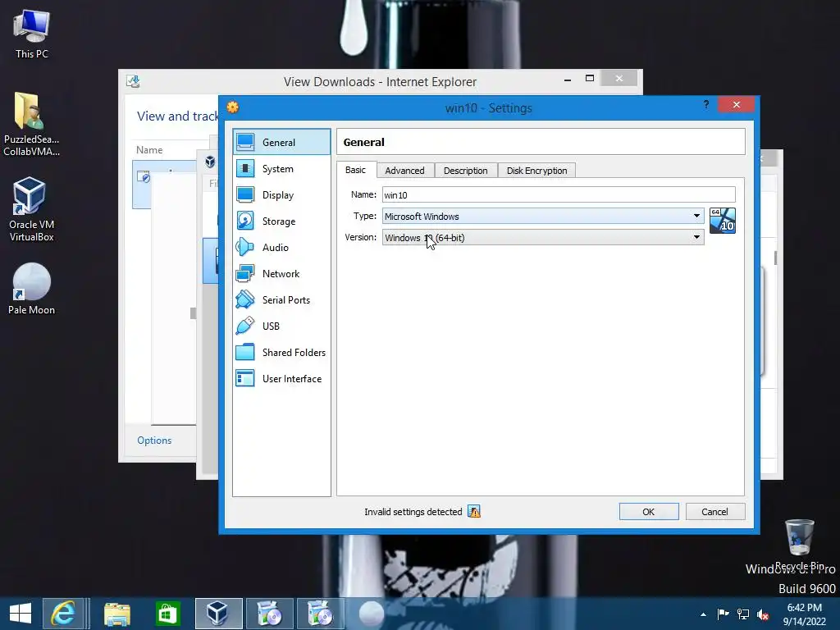Click the muted volume tray icon
840x630 pixels.
tap(763, 614)
